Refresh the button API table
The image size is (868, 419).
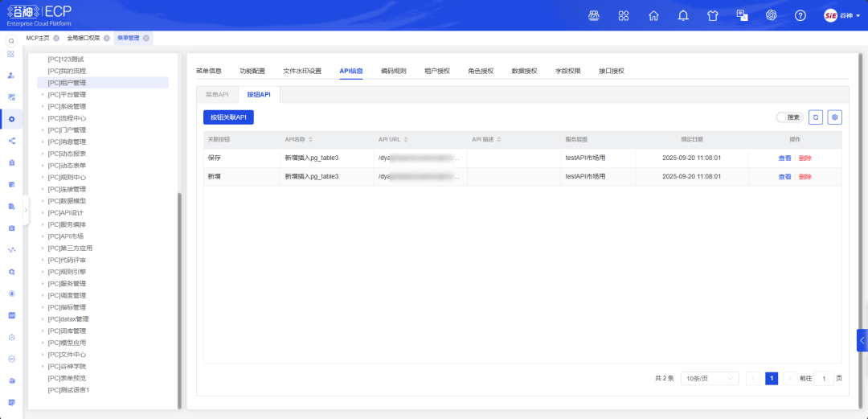click(816, 117)
